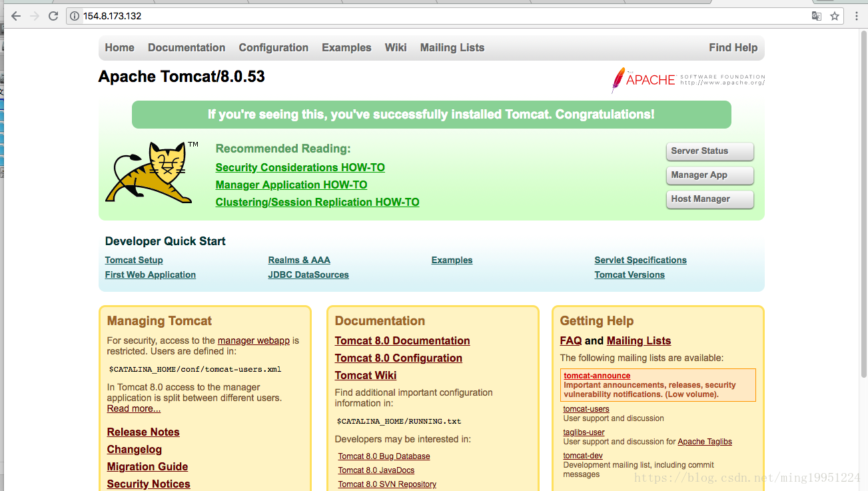868x491 pixels.
Task: Open the Mailing Lists nav item
Action: tap(452, 48)
